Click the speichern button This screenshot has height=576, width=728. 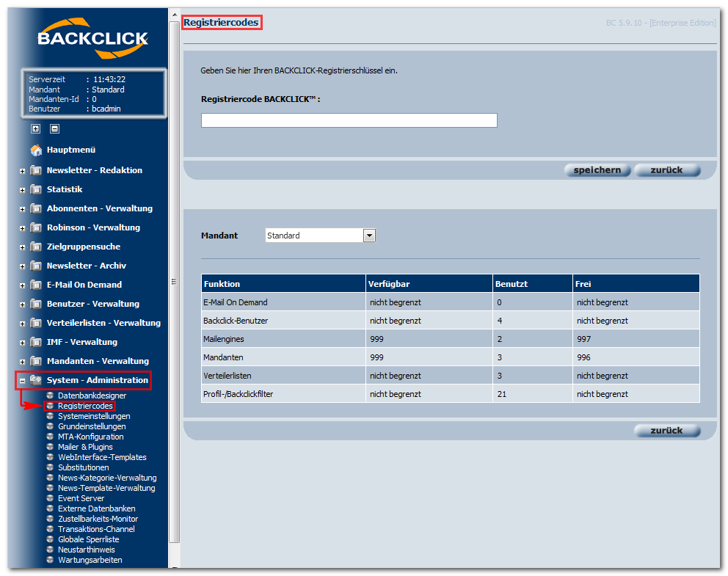[597, 170]
